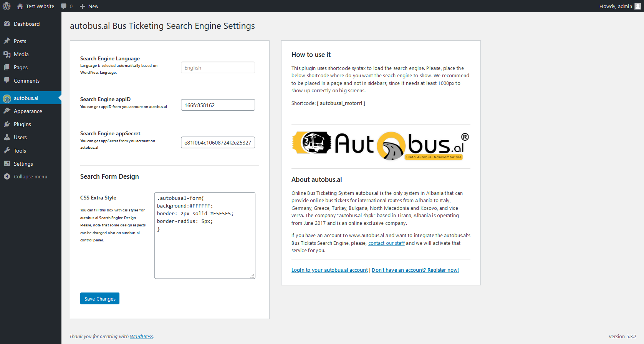Click the Plugins plug icon

(7, 124)
